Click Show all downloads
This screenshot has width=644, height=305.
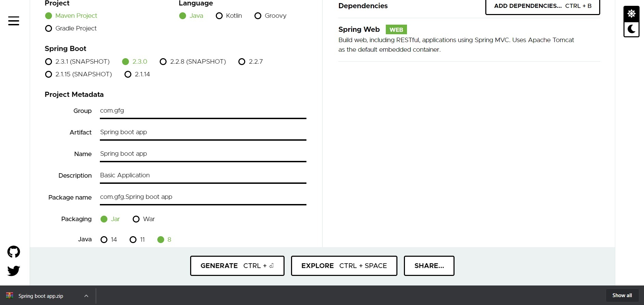coord(622,295)
